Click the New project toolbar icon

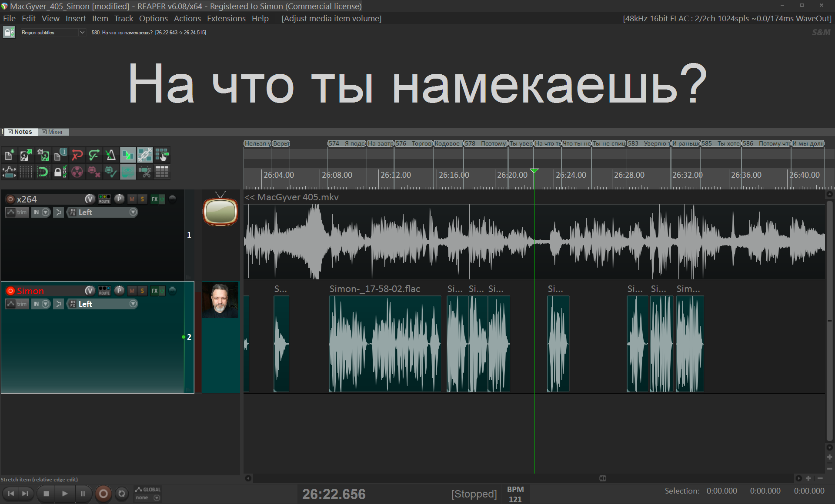tap(9, 155)
